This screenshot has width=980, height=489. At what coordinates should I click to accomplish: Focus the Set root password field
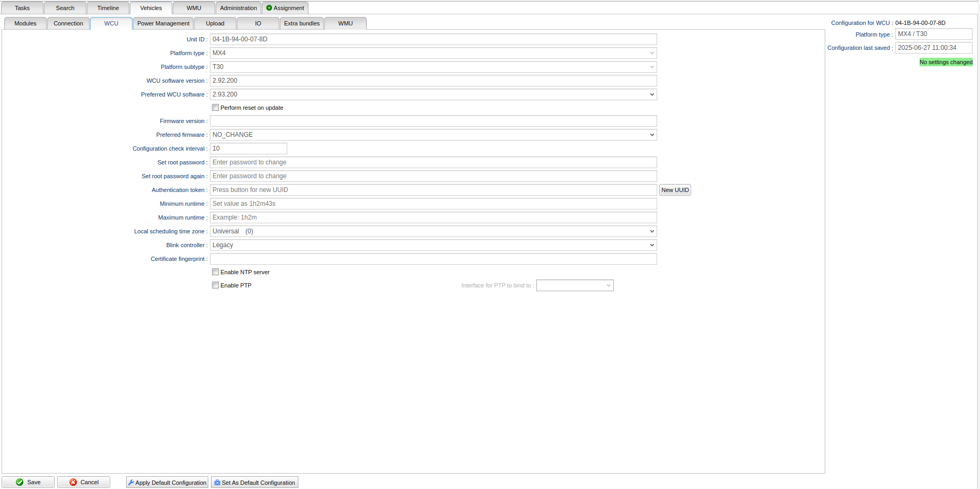[x=433, y=162]
